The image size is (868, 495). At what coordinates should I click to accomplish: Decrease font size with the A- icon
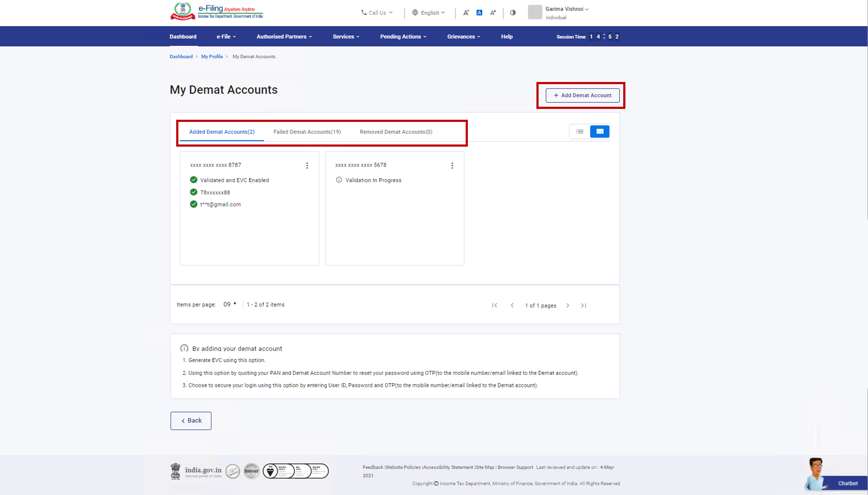click(x=466, y=13)
